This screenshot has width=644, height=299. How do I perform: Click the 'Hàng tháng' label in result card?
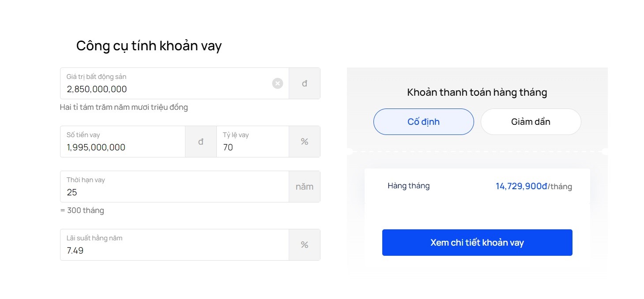(x=409, y=186)
